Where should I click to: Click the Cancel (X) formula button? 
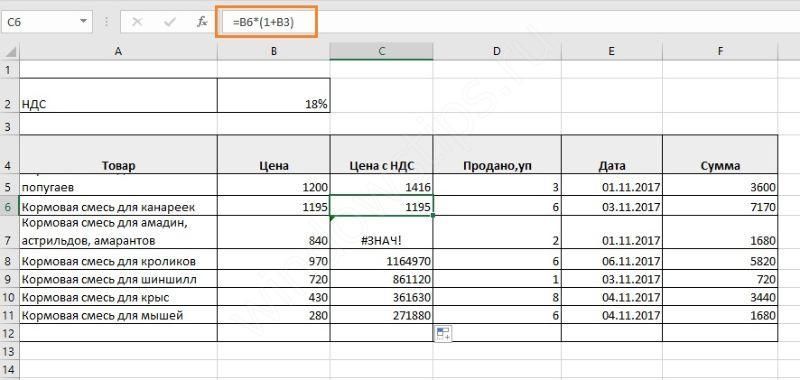coord(137,22)
